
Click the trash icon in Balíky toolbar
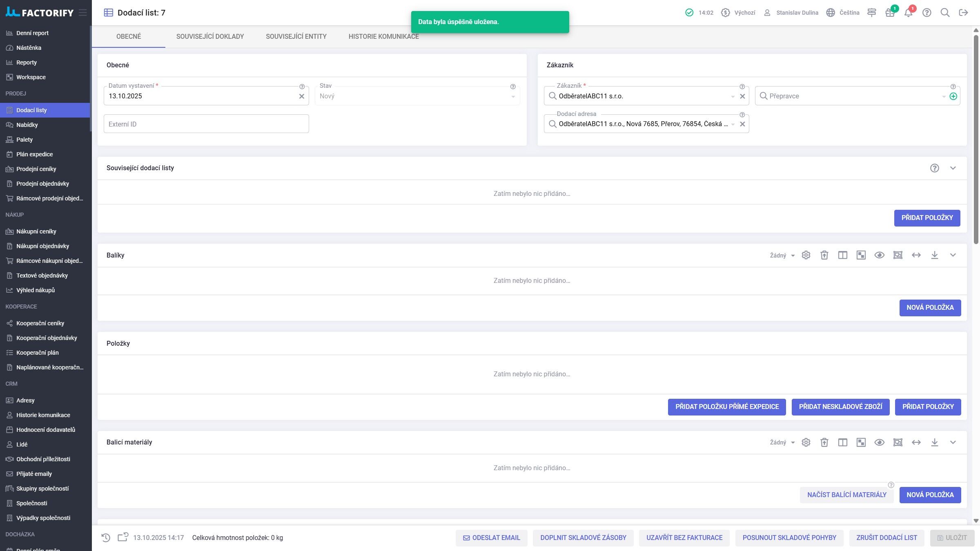point(824,255)
